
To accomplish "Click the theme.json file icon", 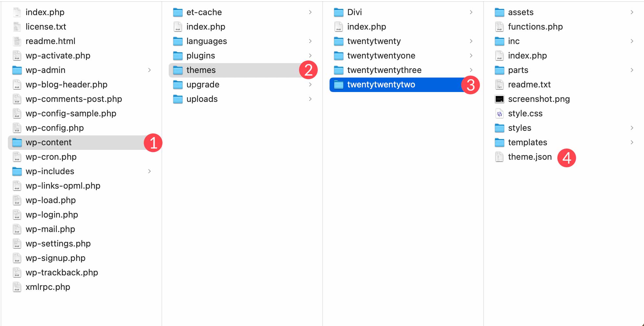I will [499, 157].
